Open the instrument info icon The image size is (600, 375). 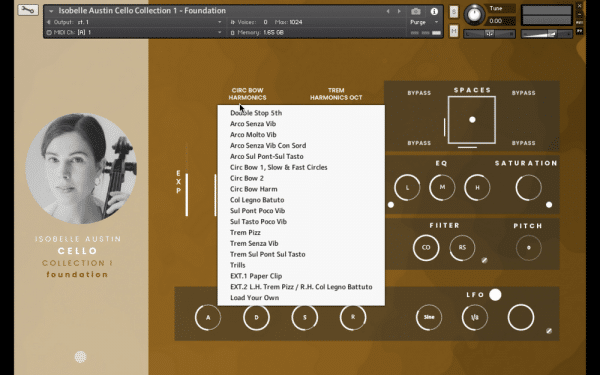click(x=434, y=11)
